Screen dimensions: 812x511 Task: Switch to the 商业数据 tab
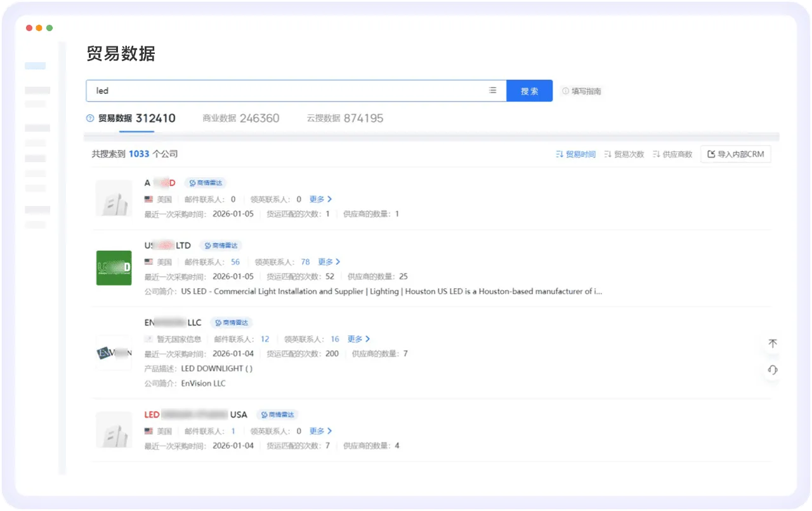pyautogui.click(x=241, y=118)
